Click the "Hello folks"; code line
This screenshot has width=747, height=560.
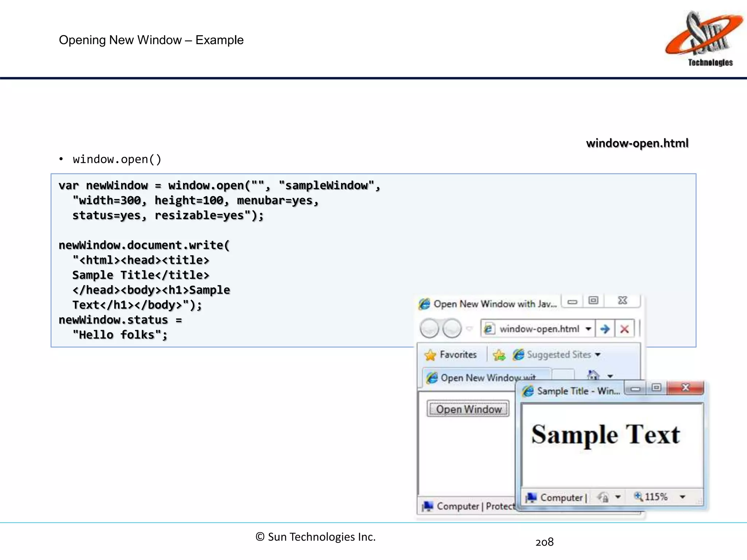[x=120, y=335]
